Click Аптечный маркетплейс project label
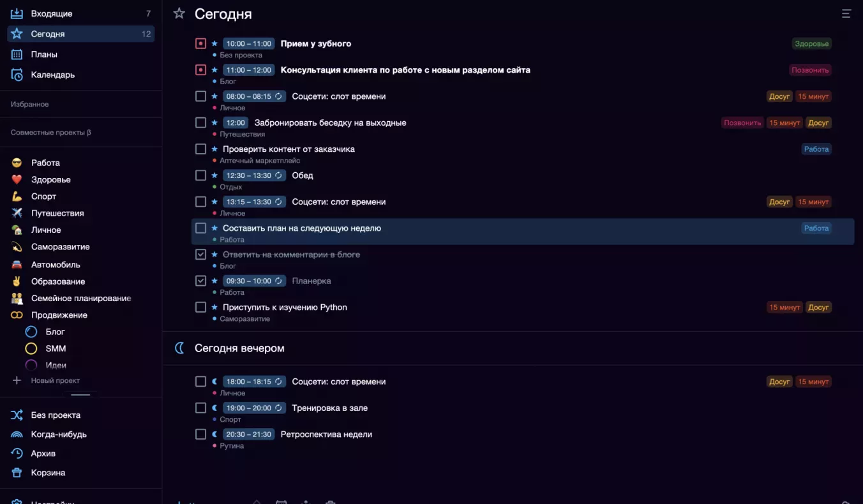Viewport: 863px width, 504px height. coord(260,161)
